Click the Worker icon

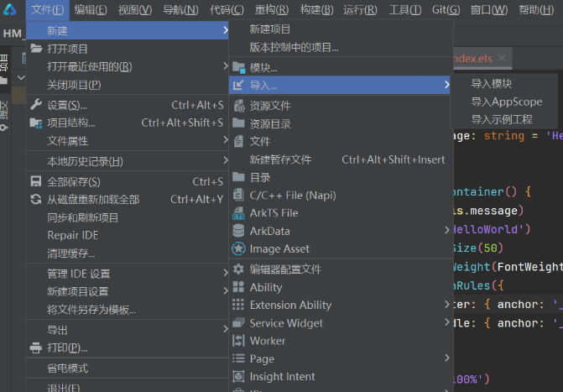click(238, 340)
